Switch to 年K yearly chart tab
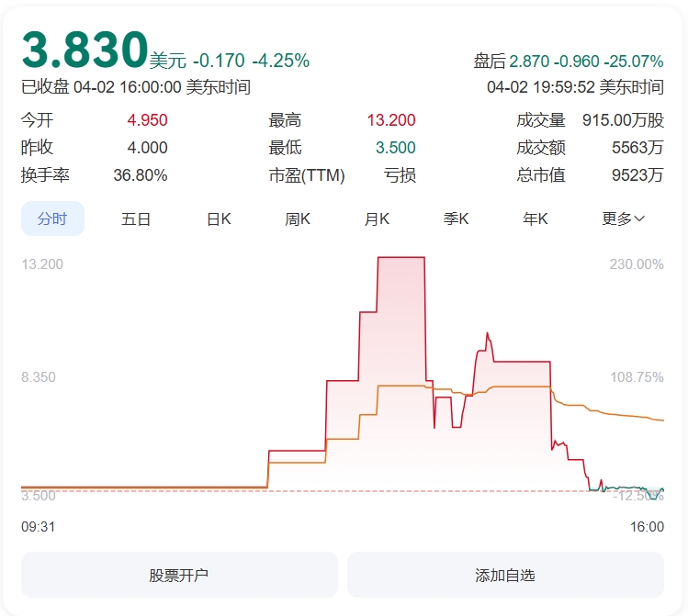688x616 pixels. point(536,218)
